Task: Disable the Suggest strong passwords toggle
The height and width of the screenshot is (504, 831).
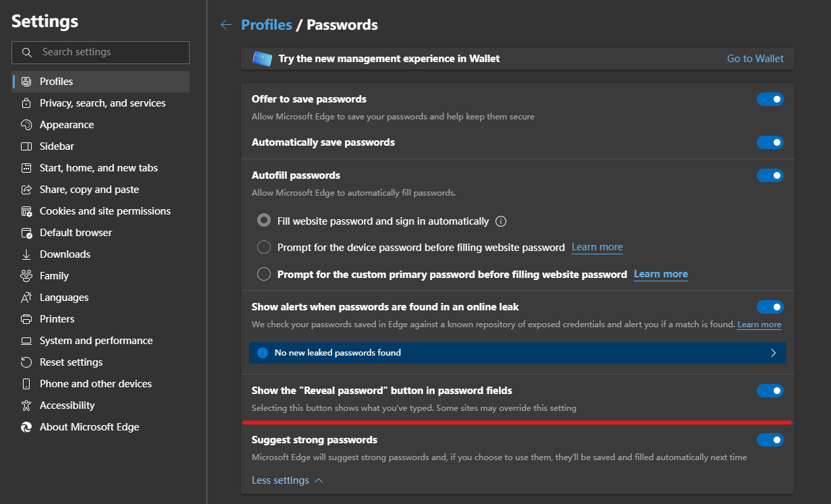Action: (x=770, y=439)
